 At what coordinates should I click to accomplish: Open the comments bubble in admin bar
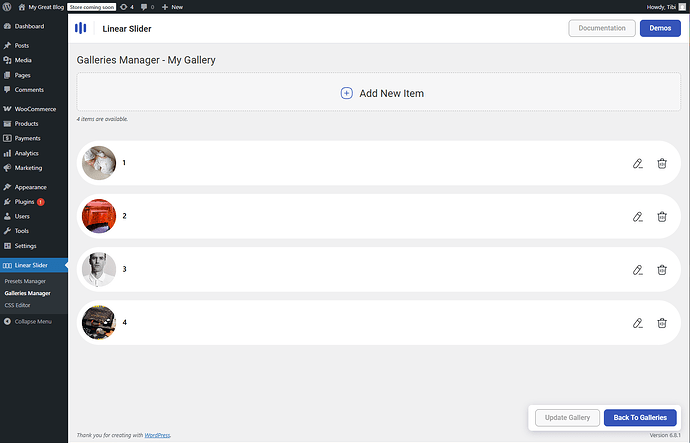pos(147,7)
